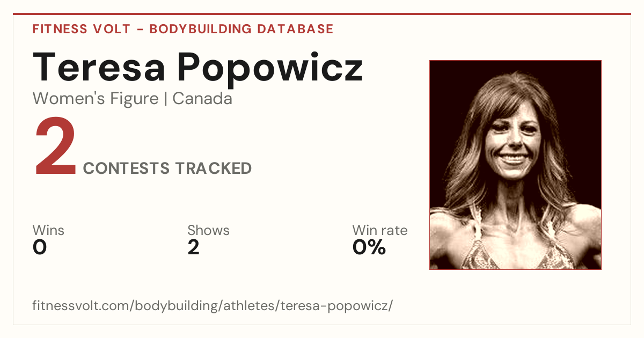Click the Canada country label
644x338 pixels.
tap(202, 99)
